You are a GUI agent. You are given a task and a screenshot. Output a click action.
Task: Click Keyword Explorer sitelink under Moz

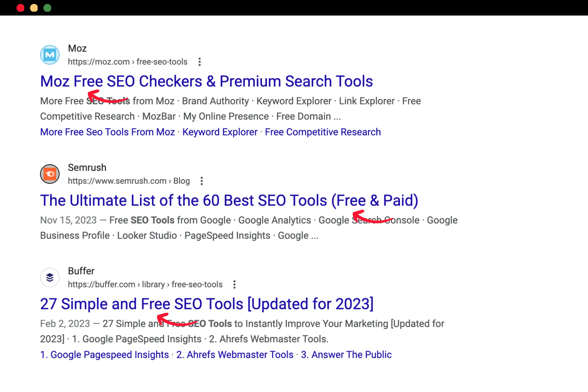point(220,131)
